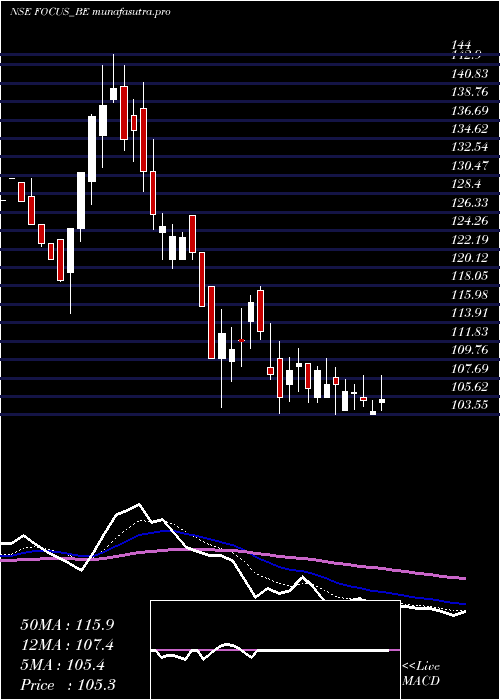Click the 134.62 price axis value
This screenshot has height=700, width=500.
(x=470, y=129)
